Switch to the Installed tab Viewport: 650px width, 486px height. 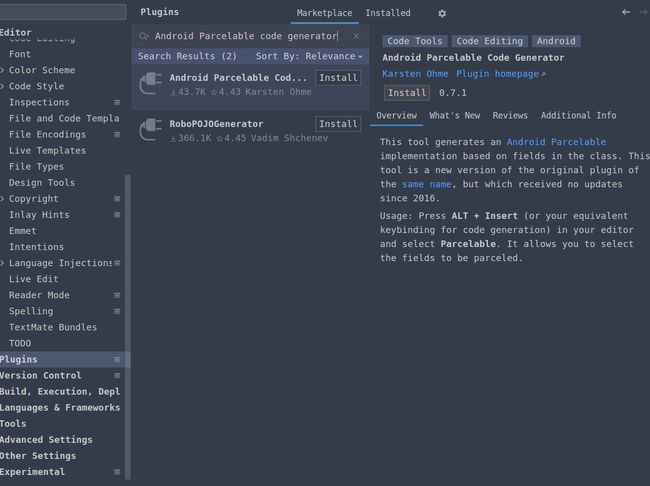click(388, 13)
